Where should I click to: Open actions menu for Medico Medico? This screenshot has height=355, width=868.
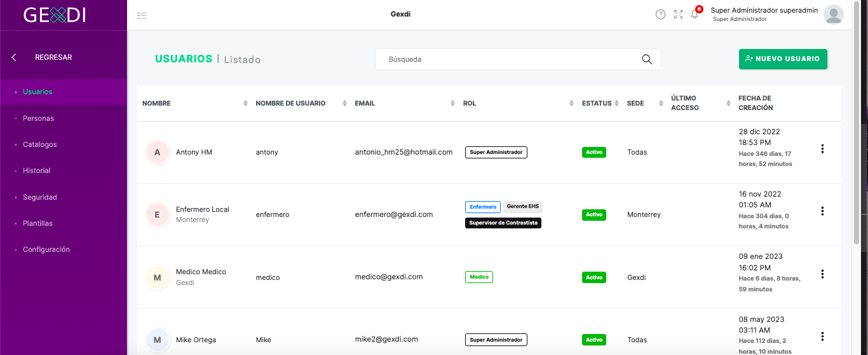822,274
